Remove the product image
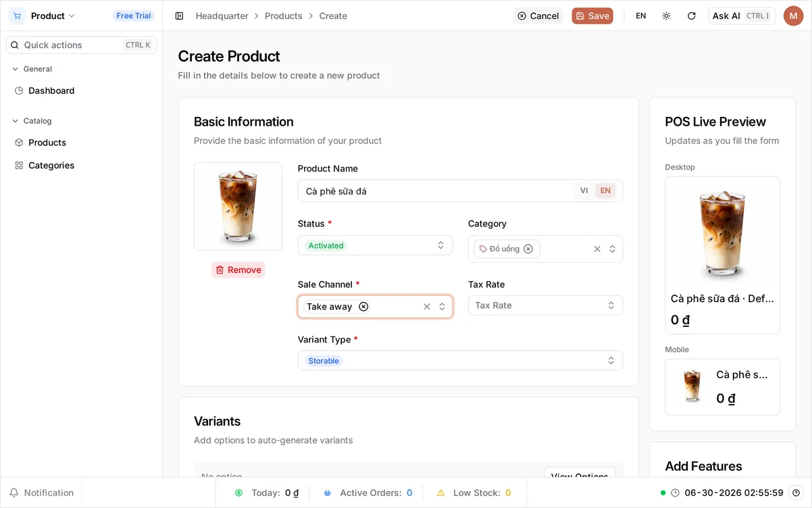Screen dimensions: 812x508 pyautogui.click(x=238, y=270)
